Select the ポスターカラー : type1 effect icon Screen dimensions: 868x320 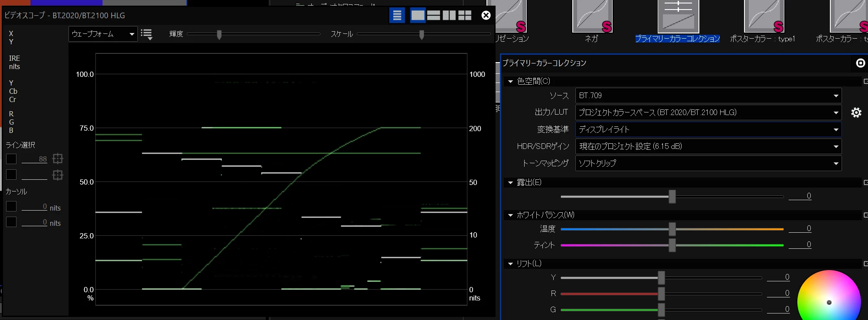[764, 16]
